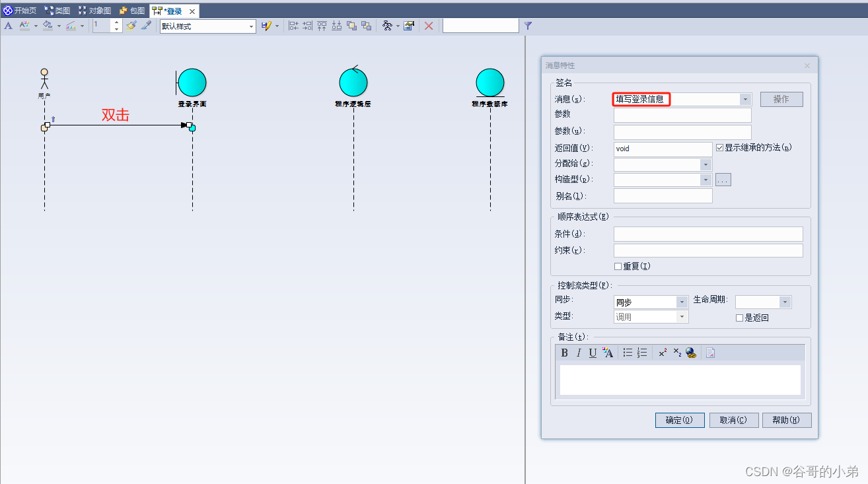This screenshot has width=868, height=484.
Task: Click the red X delete icon
Action: 429,26
